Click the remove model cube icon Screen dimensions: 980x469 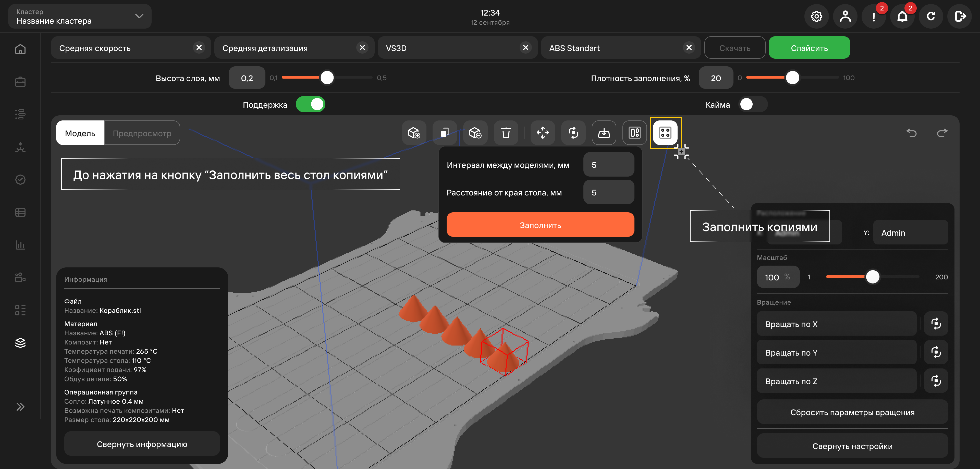475,133
